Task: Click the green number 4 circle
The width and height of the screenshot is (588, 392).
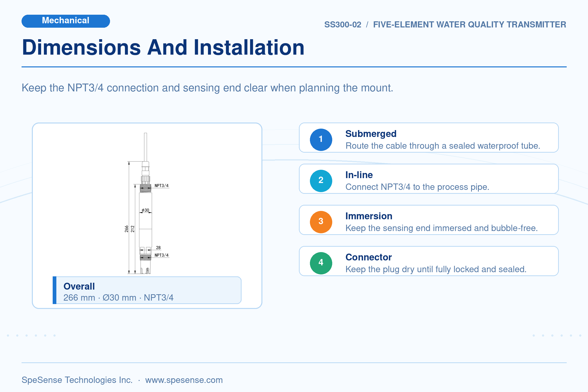Action: pos(321,263)
